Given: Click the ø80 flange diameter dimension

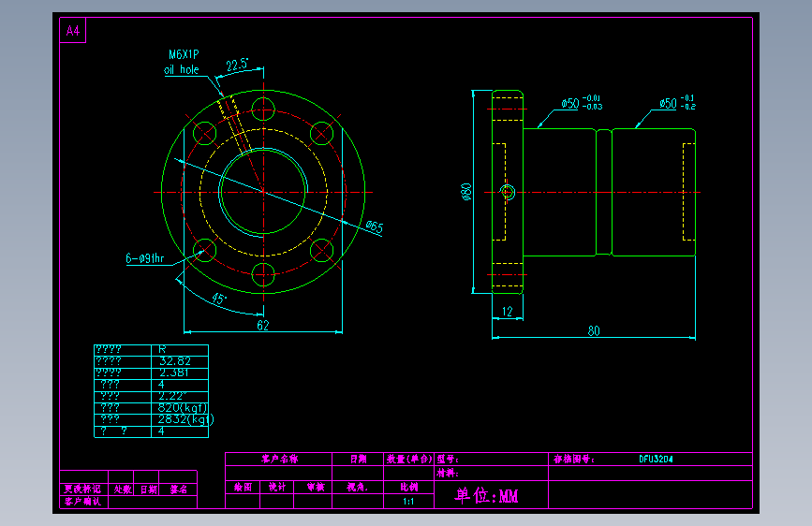Looking at the screenshot, I should 466,192.
